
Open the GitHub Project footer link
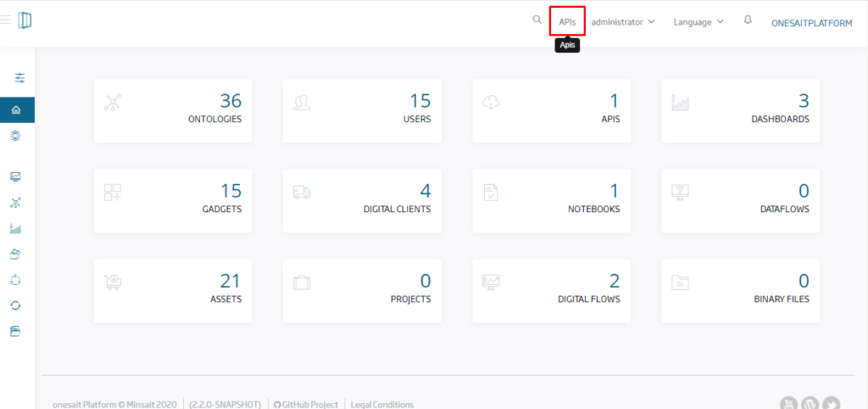click(305, 405)
